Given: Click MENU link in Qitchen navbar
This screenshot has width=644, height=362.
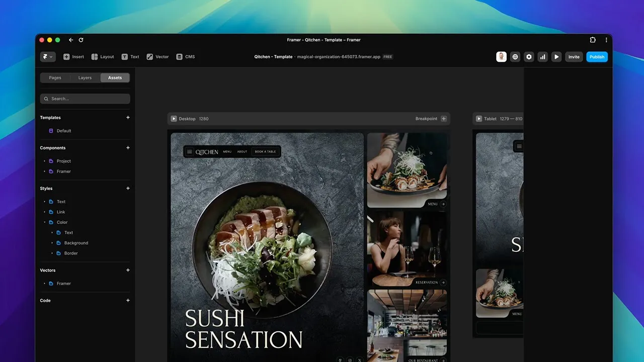Looking at the screenshot, I should (227, 151).
